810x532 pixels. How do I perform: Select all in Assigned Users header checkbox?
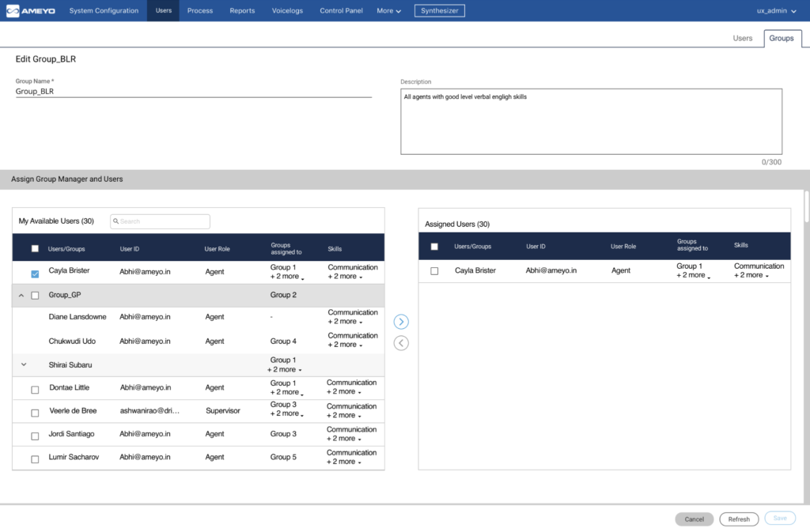(434, 247)
